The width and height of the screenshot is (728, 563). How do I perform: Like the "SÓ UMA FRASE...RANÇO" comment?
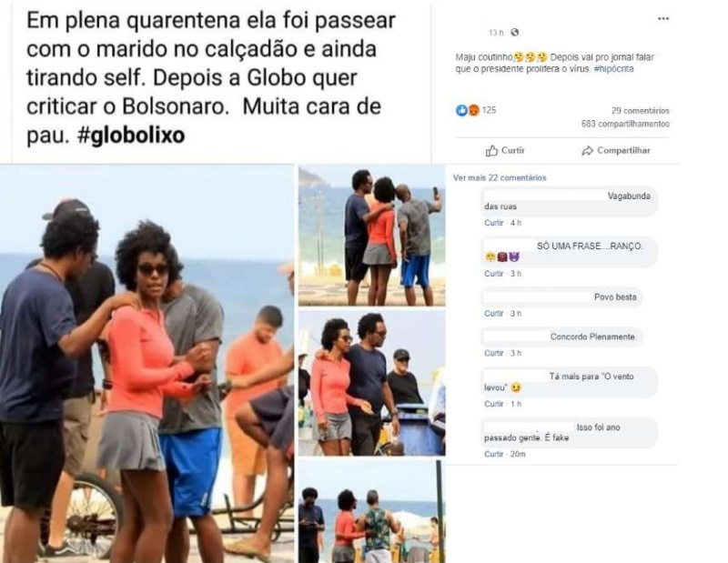[493, 274]
